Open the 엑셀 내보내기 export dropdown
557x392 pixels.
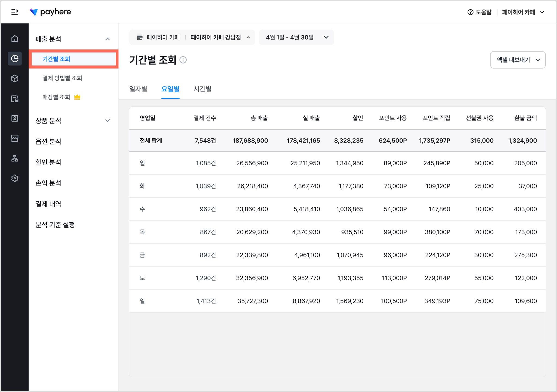[x=518, y=60]
